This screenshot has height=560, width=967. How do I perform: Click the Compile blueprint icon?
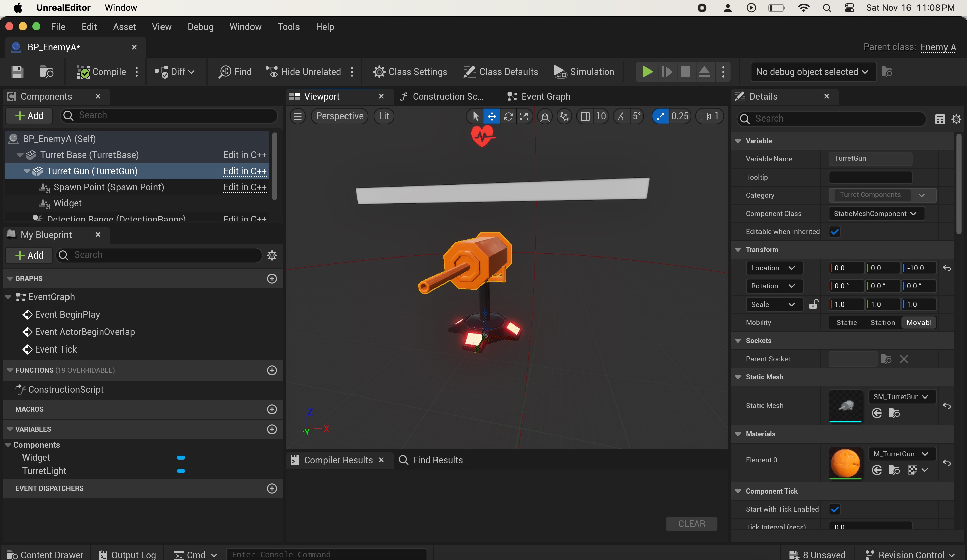83,72
